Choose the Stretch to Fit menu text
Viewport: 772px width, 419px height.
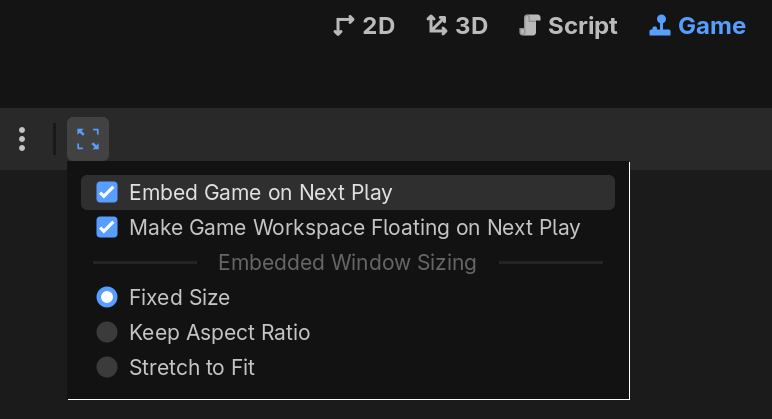click(x=192, y=367)
